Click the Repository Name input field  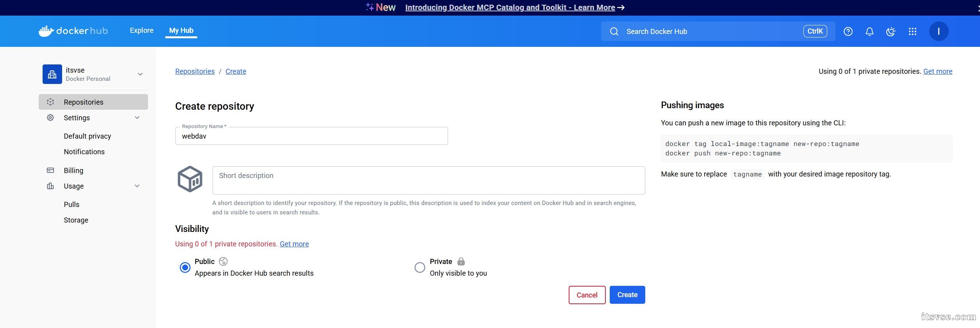(311, 136)
